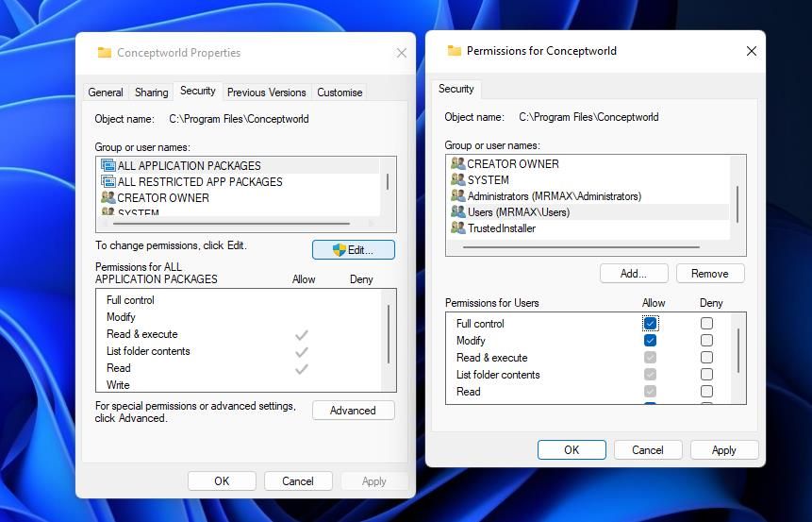Tick Deny checkbox for List folder contents
This screenshot has width=812, height=522.
coord(706,374)
